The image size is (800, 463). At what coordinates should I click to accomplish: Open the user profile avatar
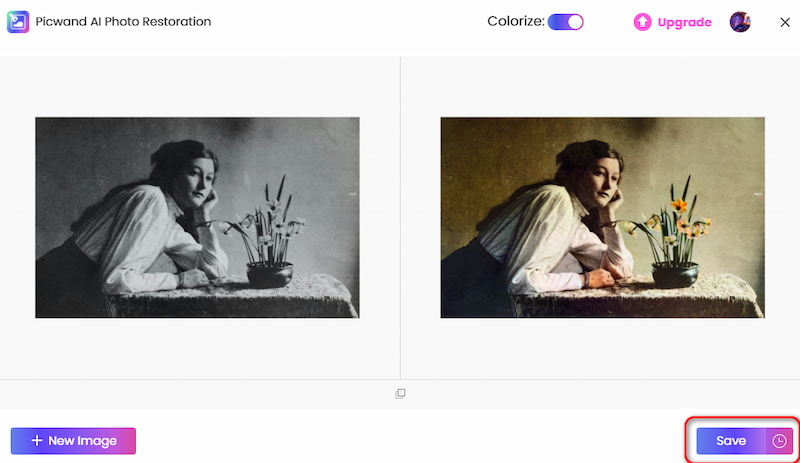(x=740, y=22)
